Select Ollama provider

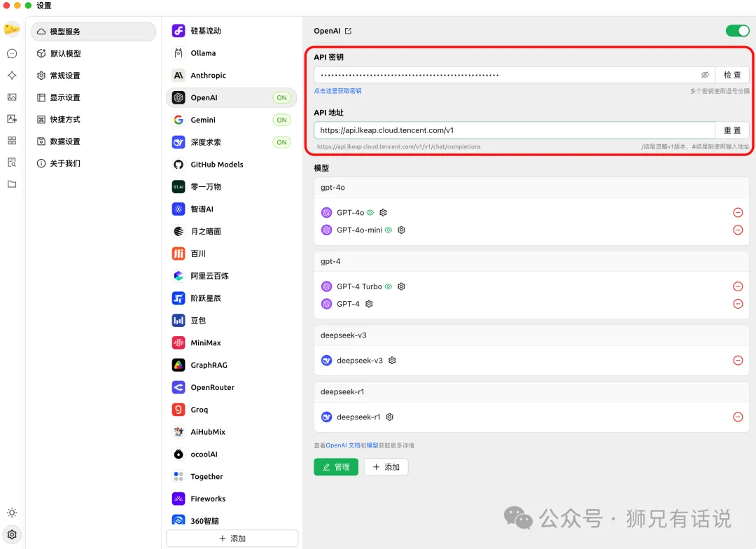[232, 53]
